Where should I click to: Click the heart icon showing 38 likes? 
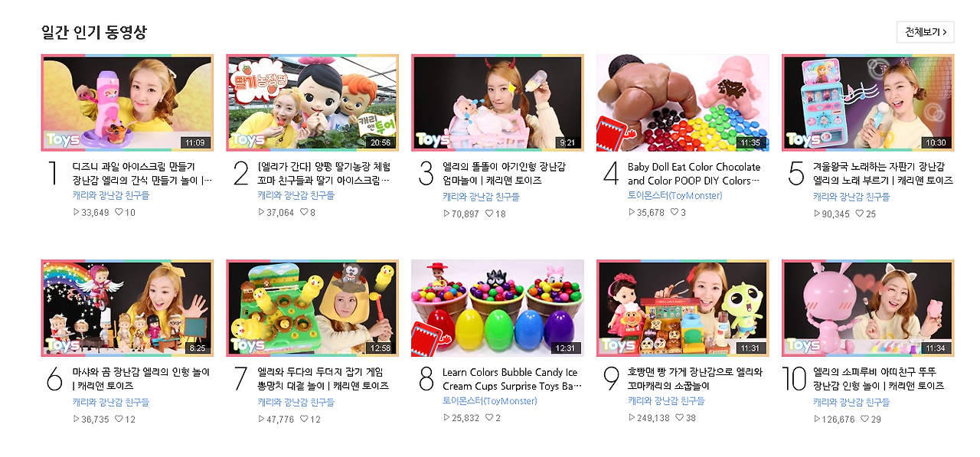pyautogui.click(x=681, y=418)
